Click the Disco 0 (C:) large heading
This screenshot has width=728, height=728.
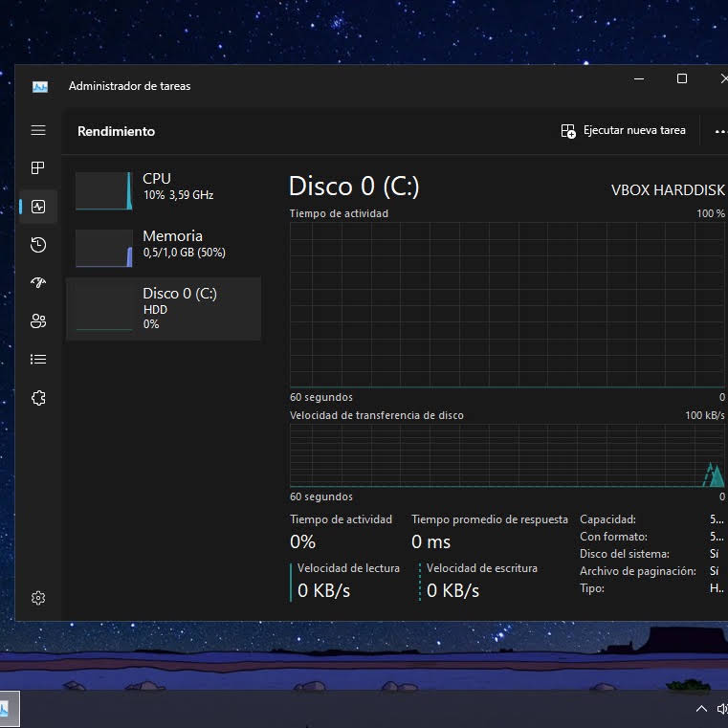354,187
